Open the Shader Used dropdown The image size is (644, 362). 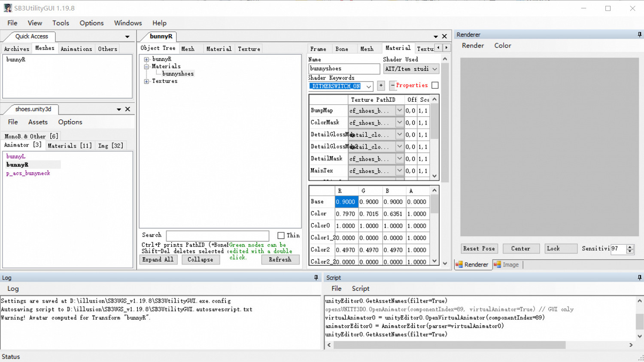(434, 69)
